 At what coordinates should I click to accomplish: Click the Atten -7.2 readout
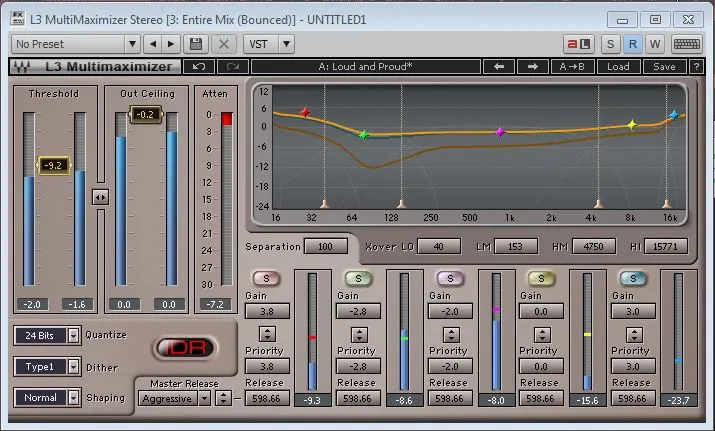point(216,304)
